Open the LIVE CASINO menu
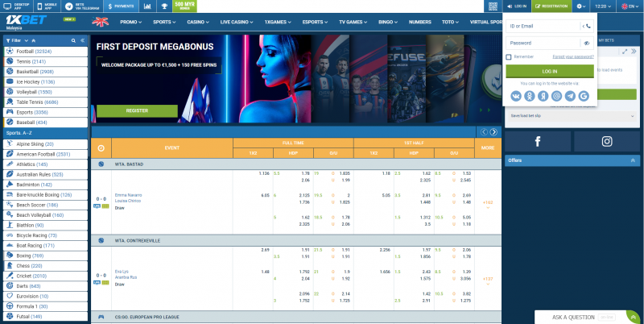The height and width of the screenshot is (324, 644). point(237,23)
